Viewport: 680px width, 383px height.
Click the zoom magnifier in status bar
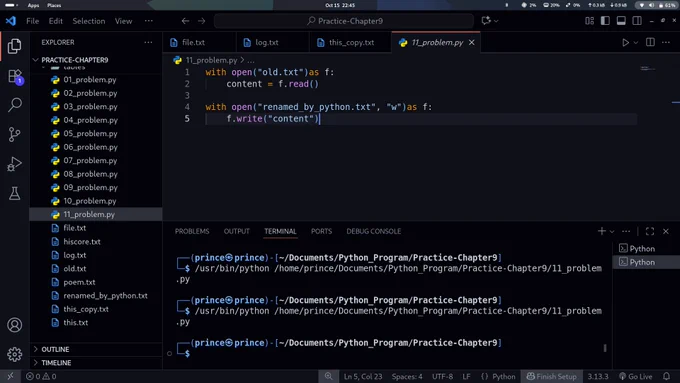pos(328,376)
